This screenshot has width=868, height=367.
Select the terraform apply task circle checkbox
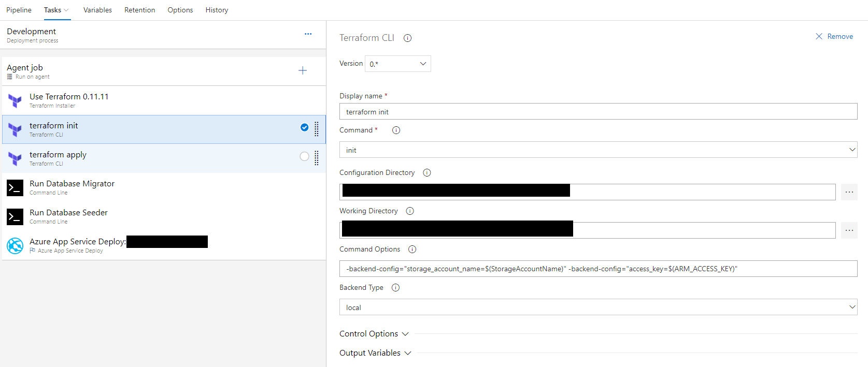tap(305, 156)
